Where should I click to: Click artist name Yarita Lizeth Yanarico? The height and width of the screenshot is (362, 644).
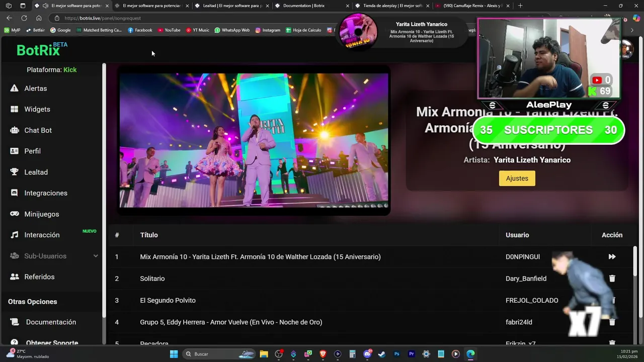pyautogui.click(x=532, y=160)
